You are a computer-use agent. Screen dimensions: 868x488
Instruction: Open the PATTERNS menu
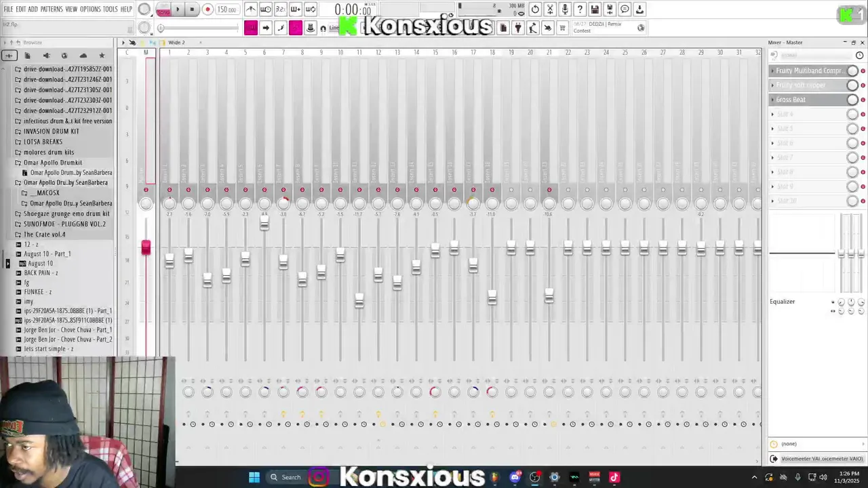pos(52,9)
